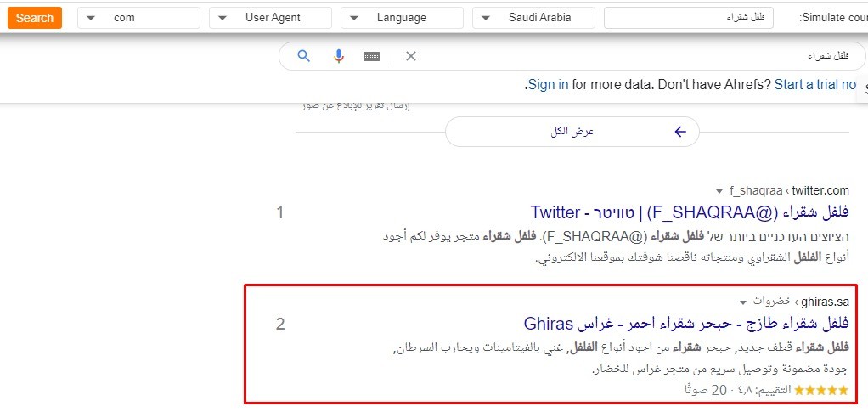The width and height of the screenshot is (868, 412).
Task: Expand the Saudi Arabia country dropdown
Action: click(533, 18)
